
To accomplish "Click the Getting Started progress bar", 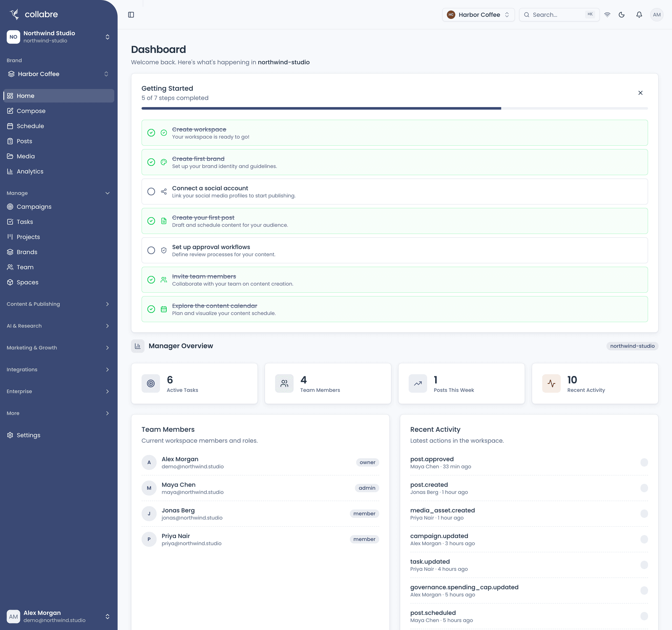I will pos(395,108).
